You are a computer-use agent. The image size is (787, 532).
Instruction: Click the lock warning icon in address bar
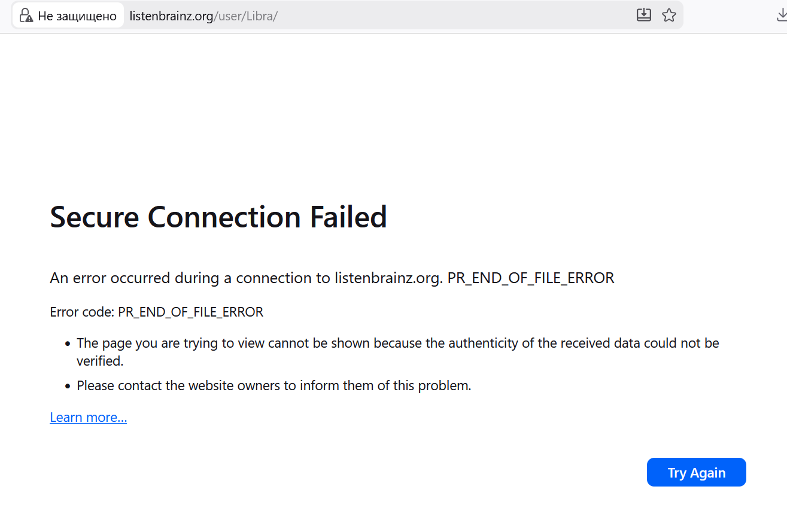click(x=26, y=16)
